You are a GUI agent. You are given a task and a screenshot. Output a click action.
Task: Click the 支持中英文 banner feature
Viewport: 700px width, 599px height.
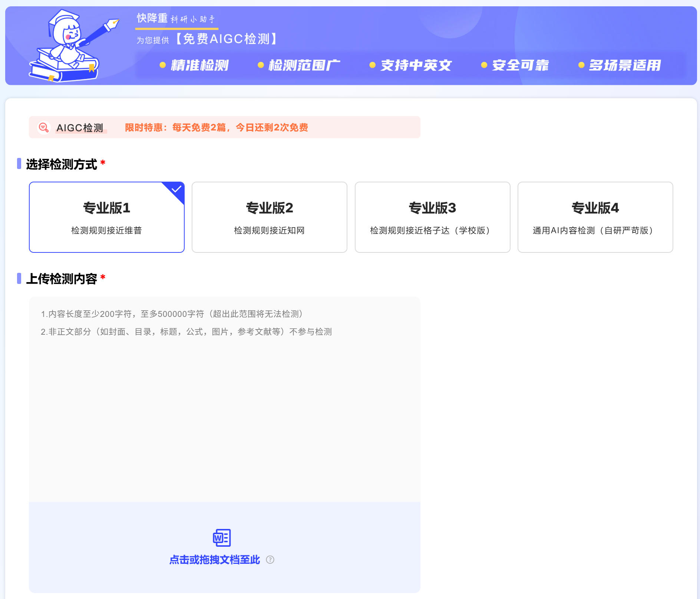coord(416,65)
